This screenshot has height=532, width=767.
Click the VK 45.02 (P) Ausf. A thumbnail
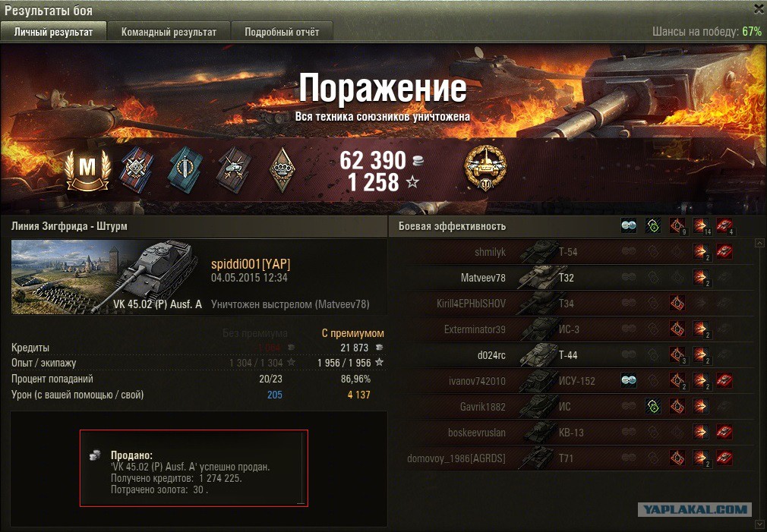pyautogui.click(x=106, y=277)
